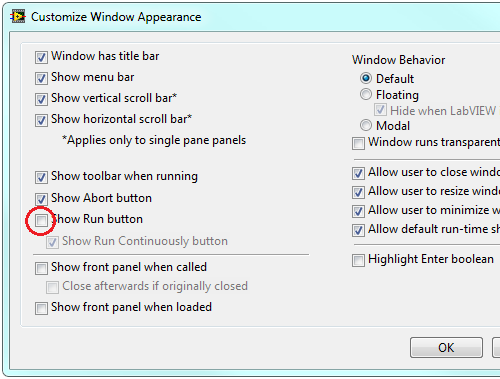500x379 pixels.
Task: Enable Show front panel when loaded
Action: point(41,308)
